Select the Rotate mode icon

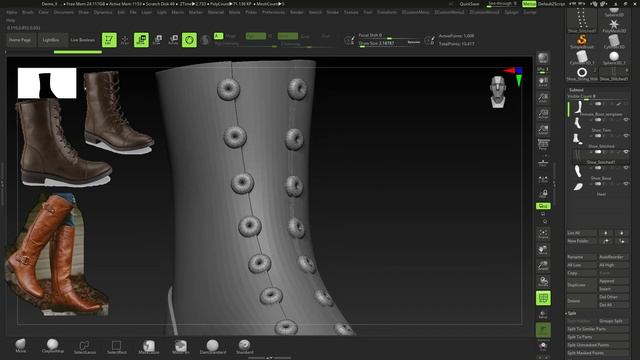coord(173,40)
